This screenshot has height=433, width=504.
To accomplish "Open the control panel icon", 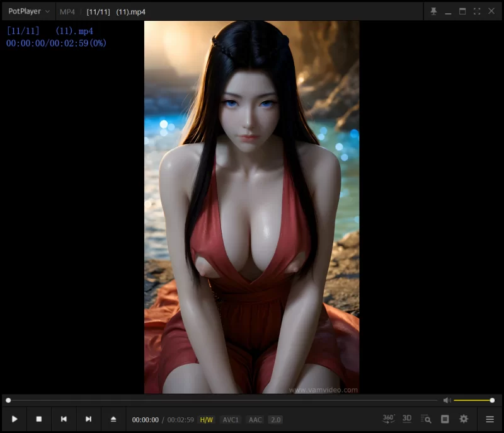I will (x=445, y=419).
